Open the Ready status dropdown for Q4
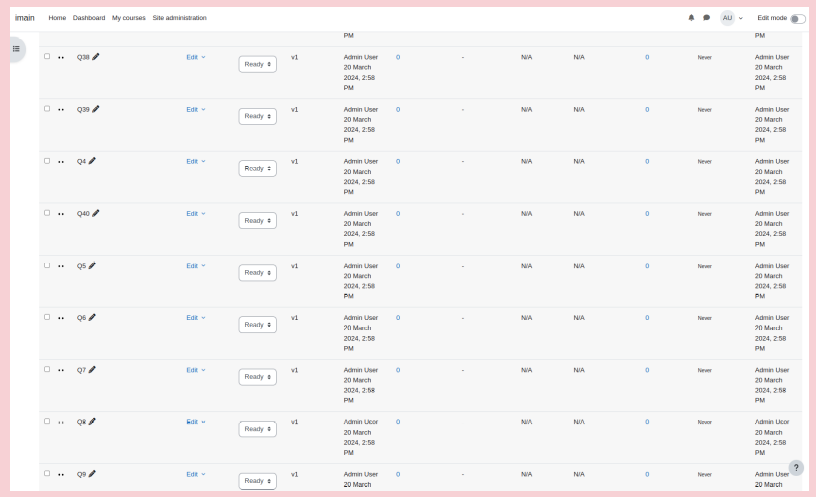 pos(258,169)
